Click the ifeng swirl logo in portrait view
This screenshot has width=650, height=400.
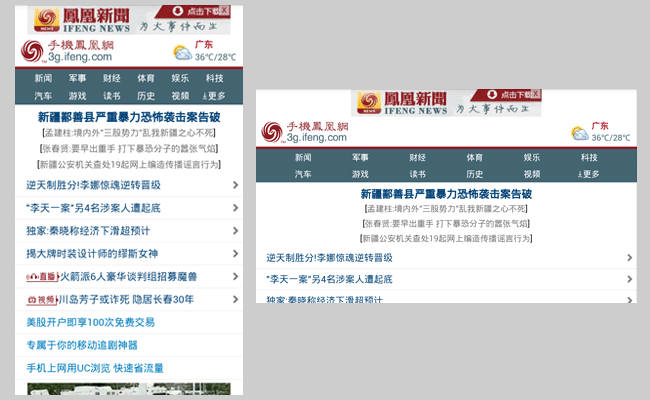tap(33, 53)
